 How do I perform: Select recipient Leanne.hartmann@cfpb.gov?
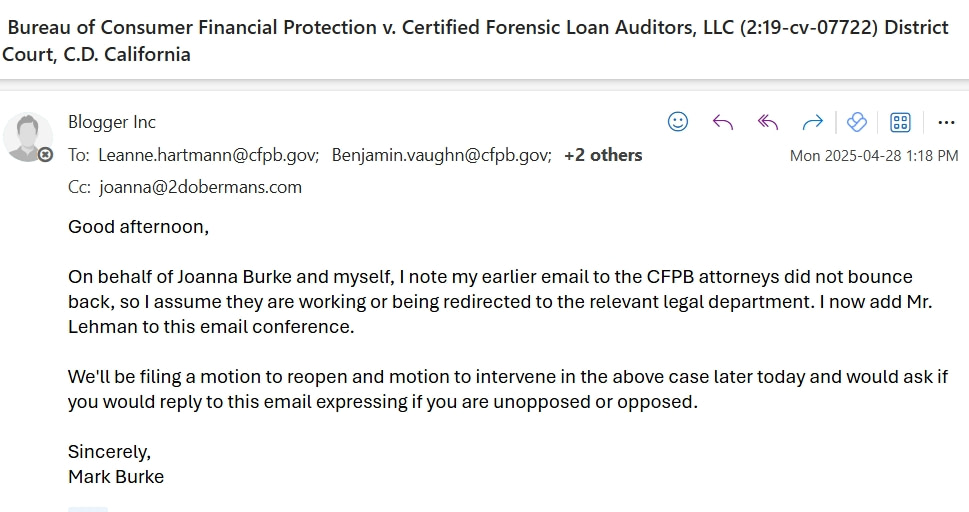208,155
